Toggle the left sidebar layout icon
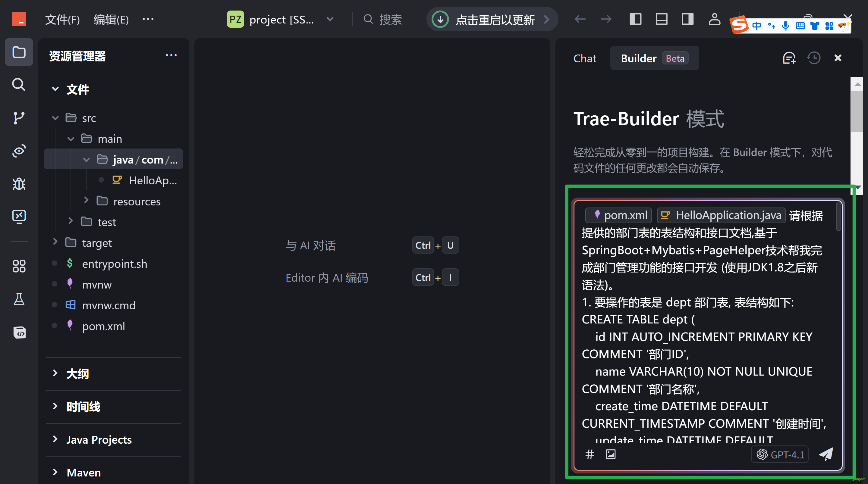Screen dimensions: 868x484 click(636, 19)
